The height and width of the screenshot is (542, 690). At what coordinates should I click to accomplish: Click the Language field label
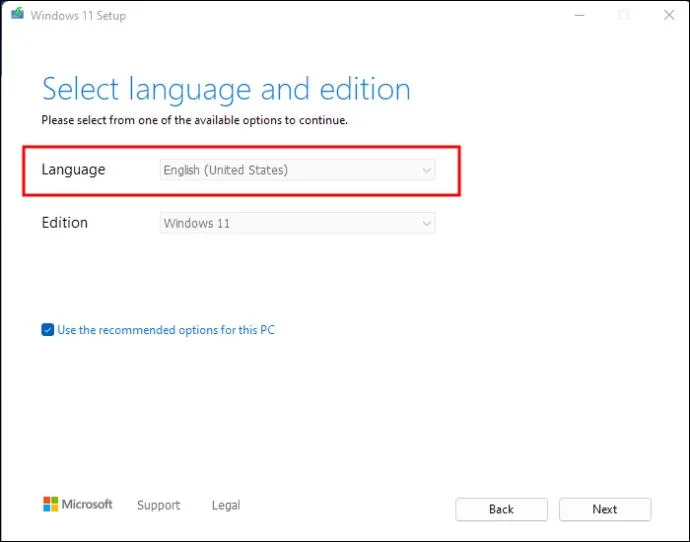click(x=73, y=170)
